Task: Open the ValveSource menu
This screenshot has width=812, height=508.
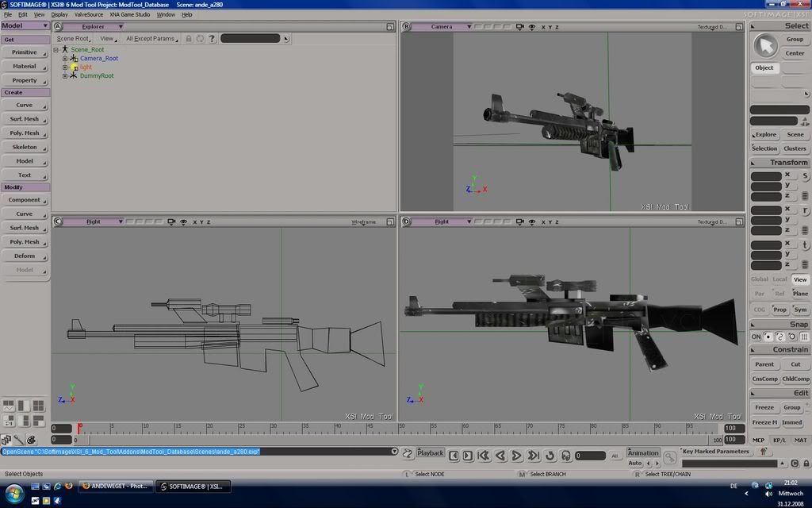Action: point(89,14)
